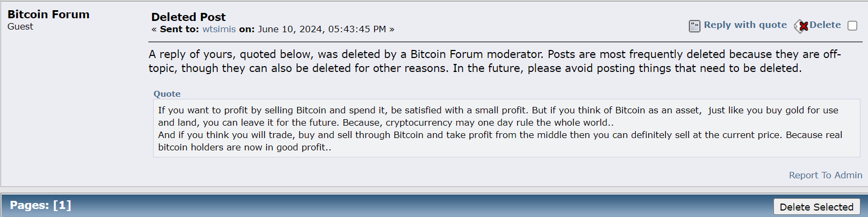Open the Reply with quote text link
Screen dimensions: 868x217
pyautogui.click(x=745, y=25)
